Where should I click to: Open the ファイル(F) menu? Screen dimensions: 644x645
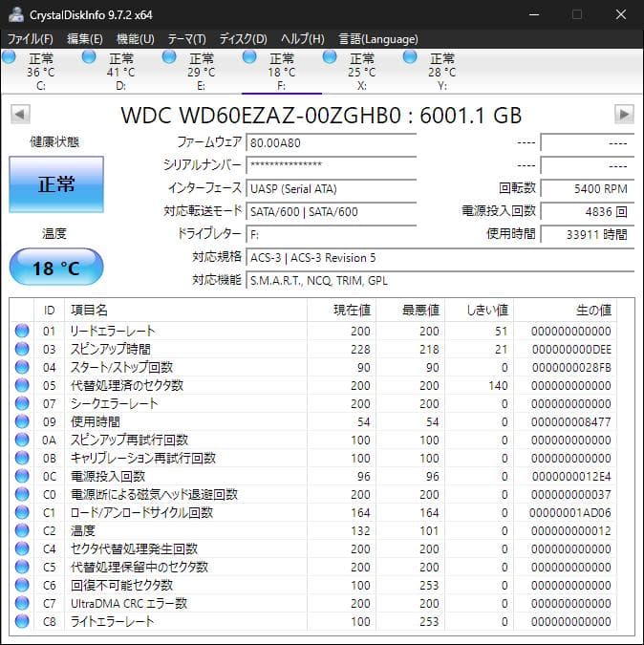pos(30,39)
